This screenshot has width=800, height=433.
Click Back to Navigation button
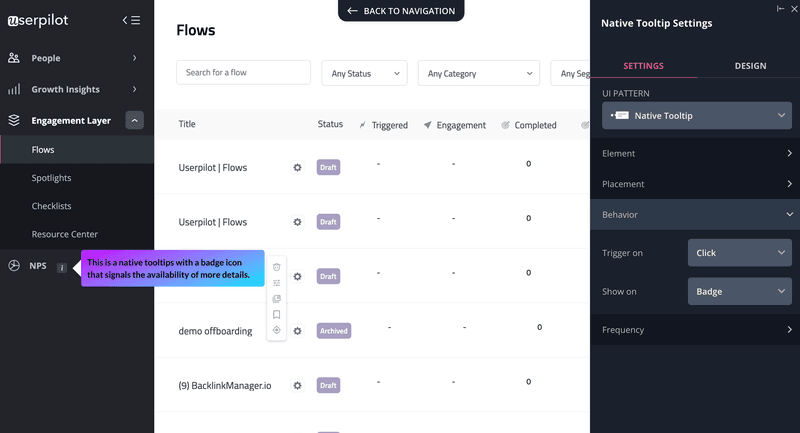click(x=401, y=11)
